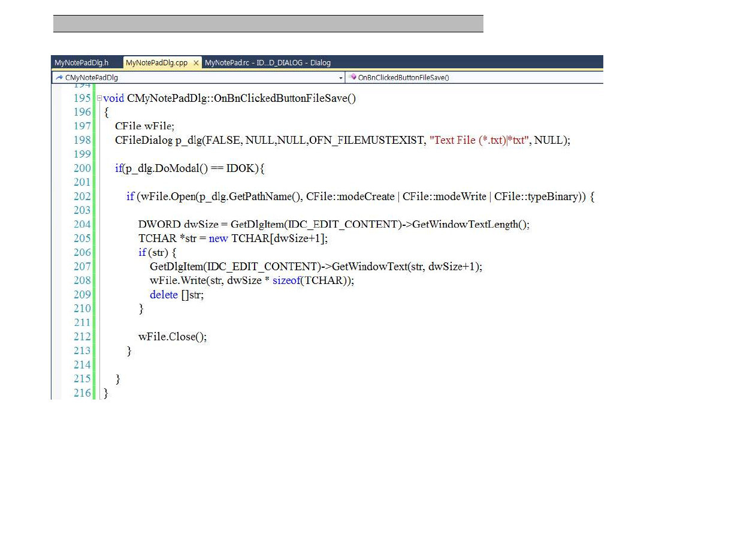Switch to the MyNotePadDlg.h tab
The width and height of the screenshot is (756, 535).
(81, 63)
